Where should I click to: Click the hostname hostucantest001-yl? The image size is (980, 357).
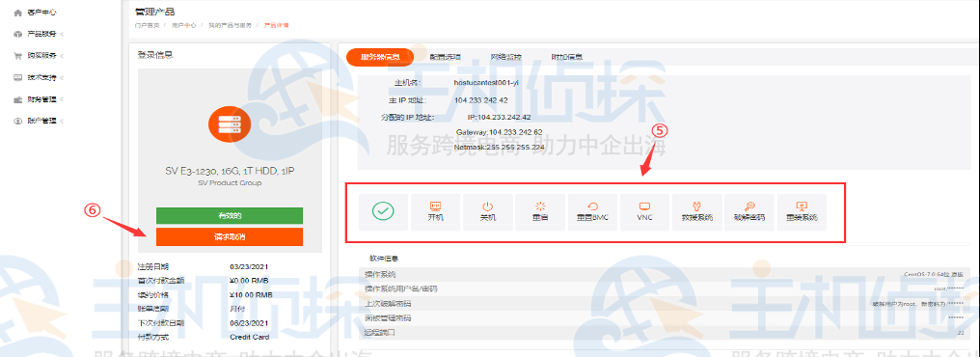(x=486, y=83)
